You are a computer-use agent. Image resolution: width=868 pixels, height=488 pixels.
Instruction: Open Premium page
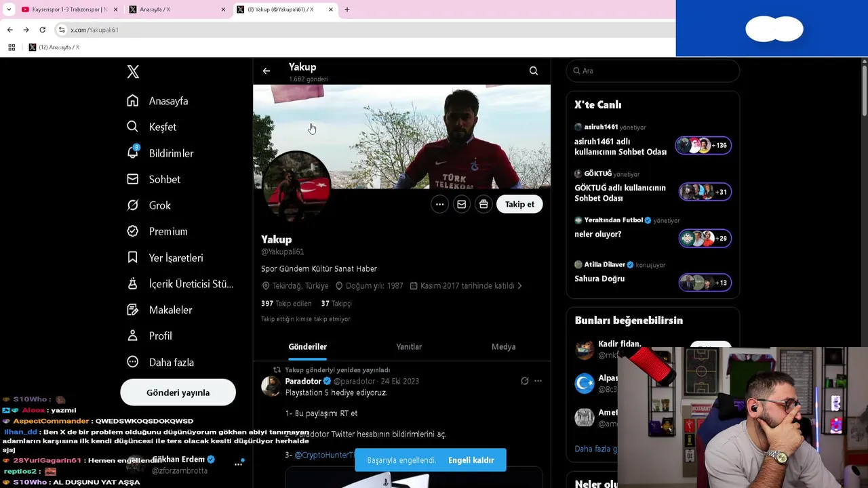pos(157,231)
